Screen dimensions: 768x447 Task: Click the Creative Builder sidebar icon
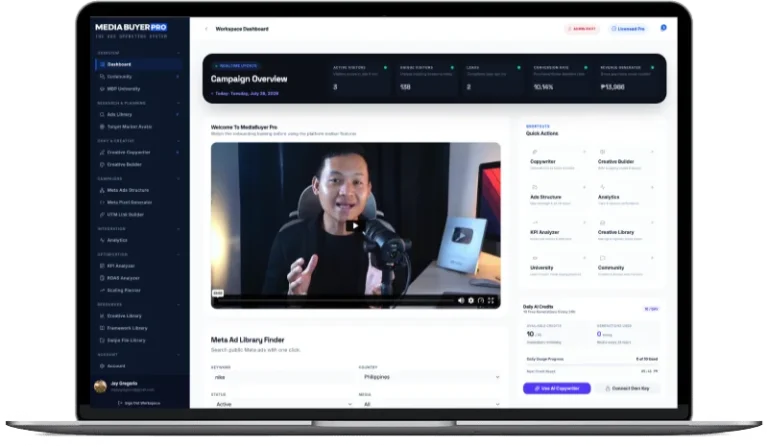coord(102,165)
